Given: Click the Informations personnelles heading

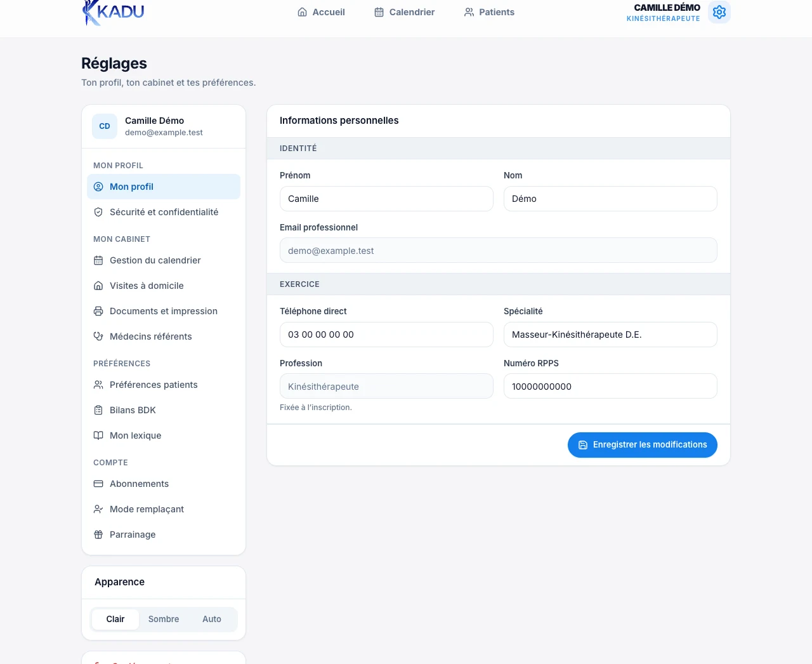Looking at the screenshot, I should click(339, 121).
